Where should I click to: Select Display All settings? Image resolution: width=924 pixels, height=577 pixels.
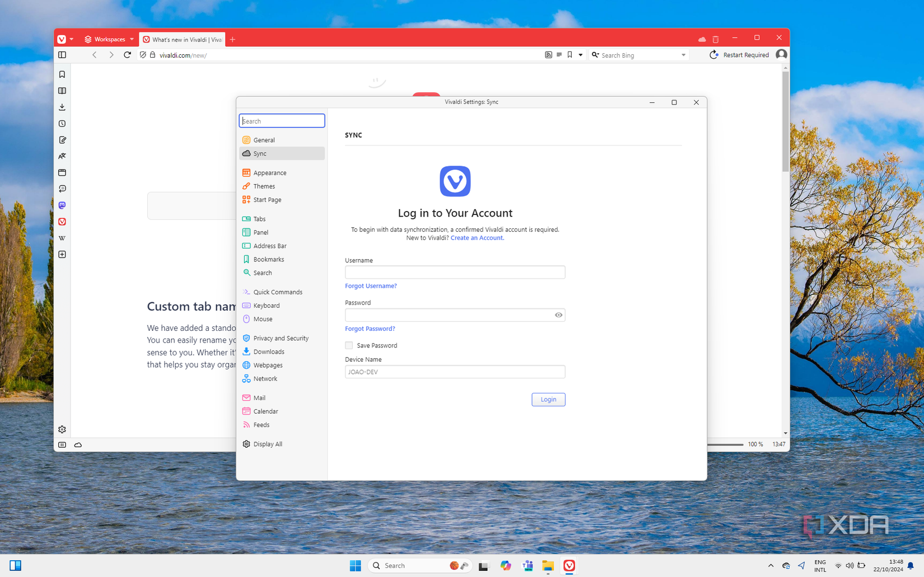click(282, 444)
